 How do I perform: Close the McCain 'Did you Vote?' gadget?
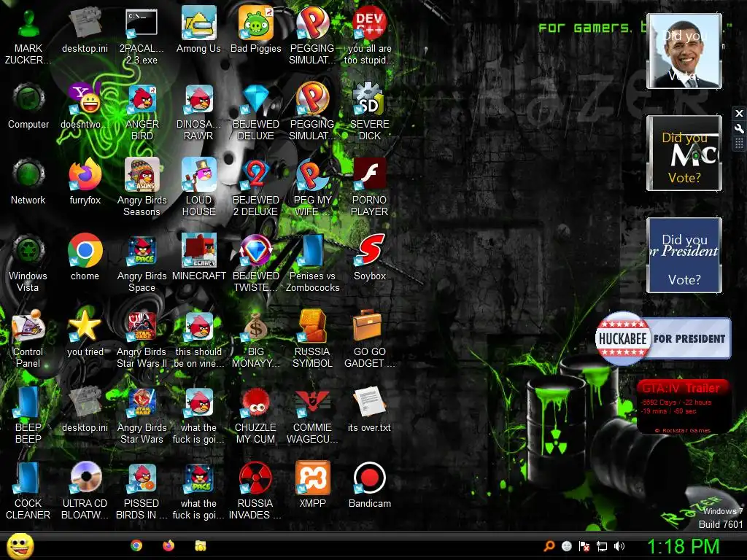pos(739,113)
